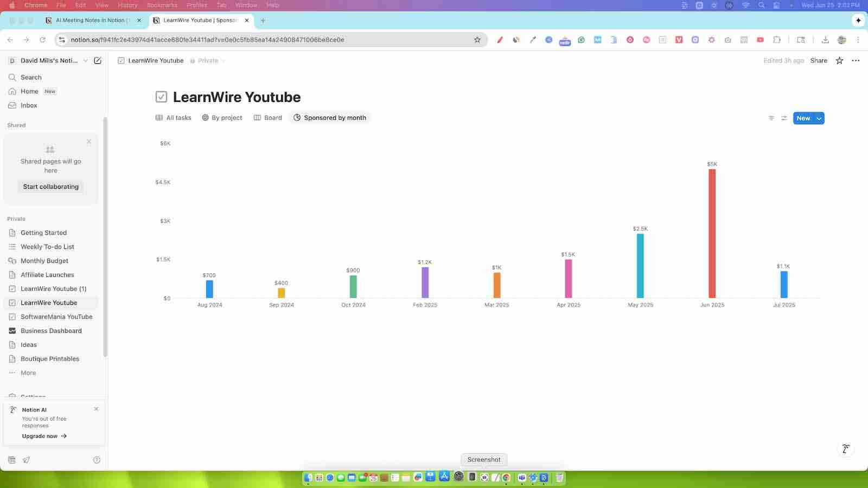Bookmark page with address bar star
The image size is (868, 488).
477,40
